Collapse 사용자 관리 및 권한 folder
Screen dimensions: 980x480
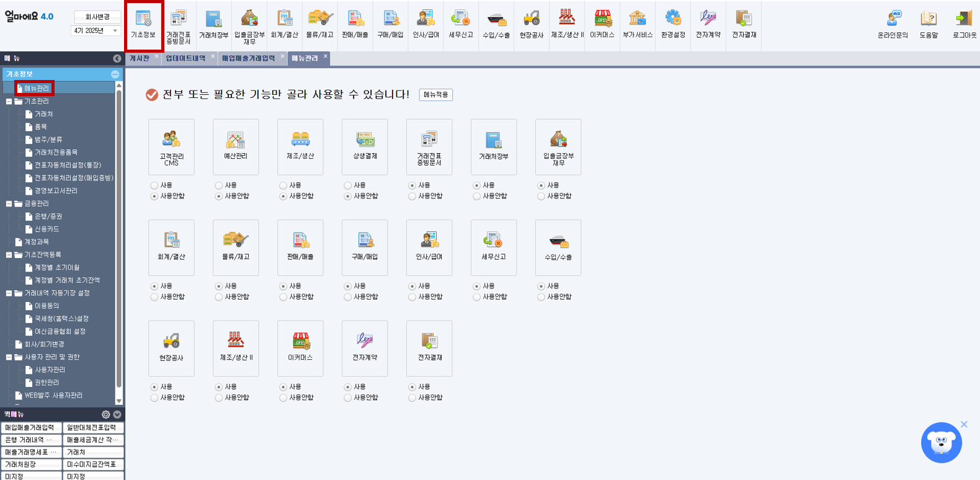pyautogui.click(x=9, y=357)
